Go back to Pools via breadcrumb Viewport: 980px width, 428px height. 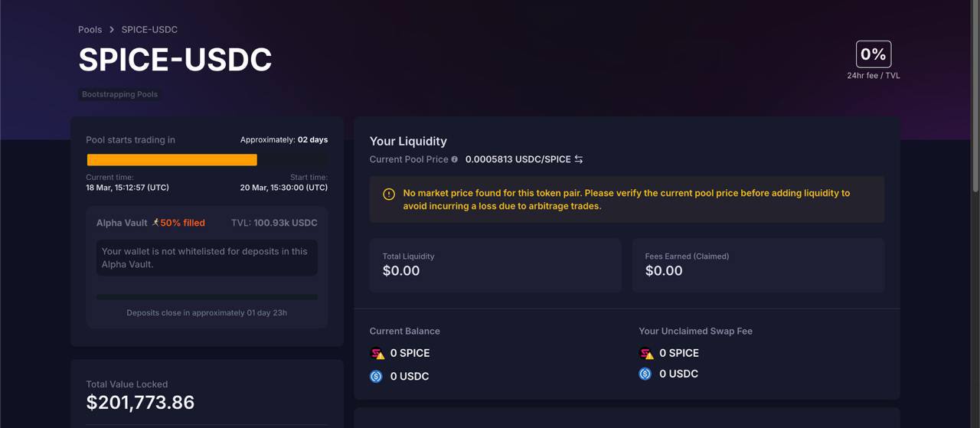tap(90, 30)
